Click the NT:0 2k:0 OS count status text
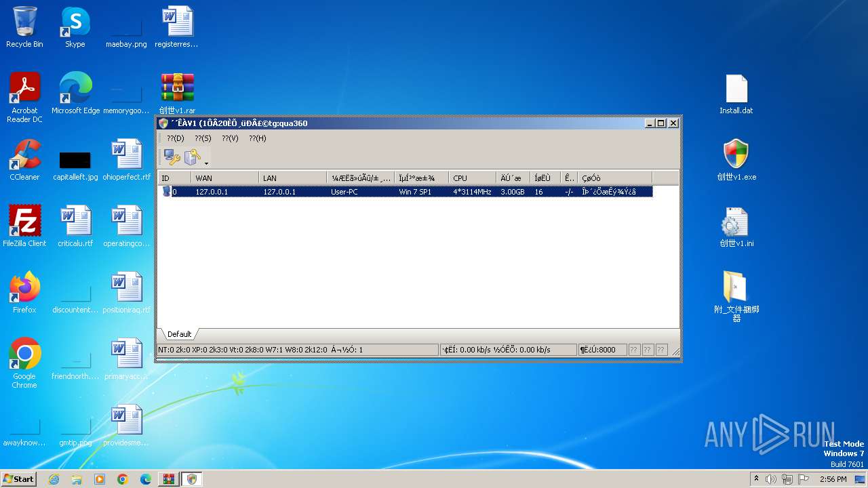The image size is (868, 488). click(243, 350)
